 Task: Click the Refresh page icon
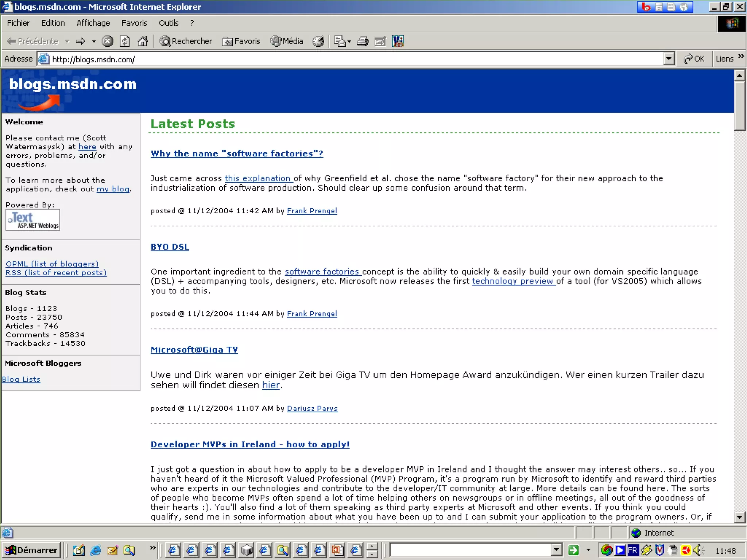tap(125, 41)
